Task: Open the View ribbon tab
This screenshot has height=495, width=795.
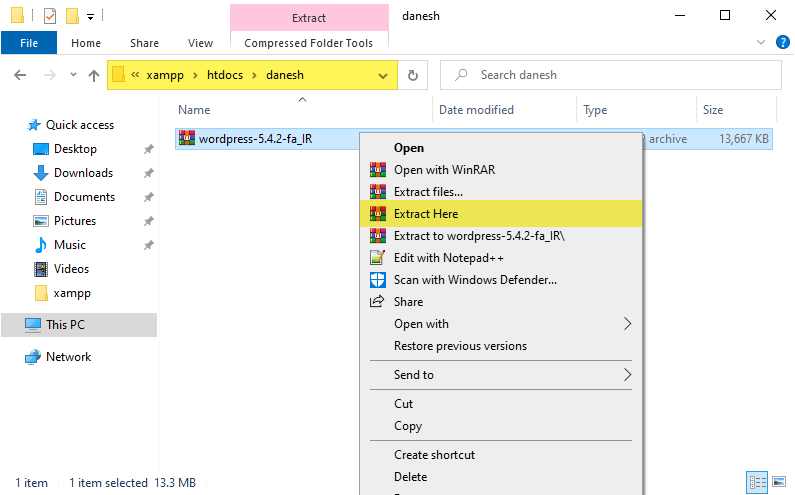Action: click(200, 43)
